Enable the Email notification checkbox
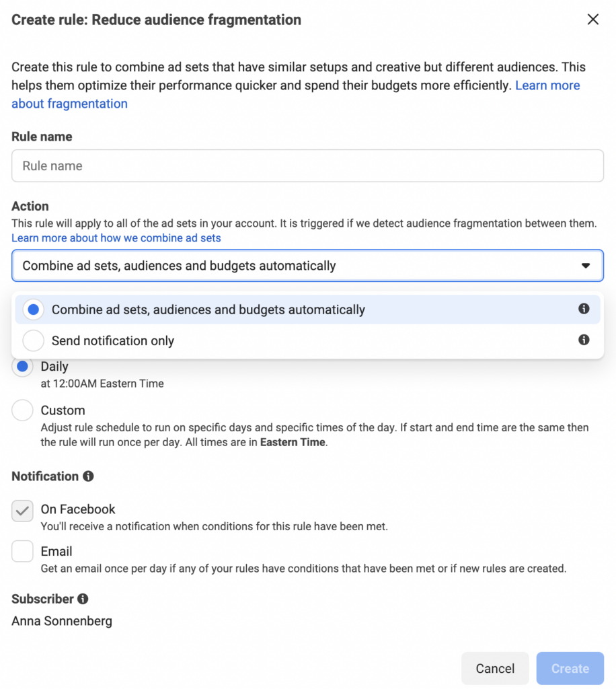The width and height of the screenshot is (616, 689). 22,552
